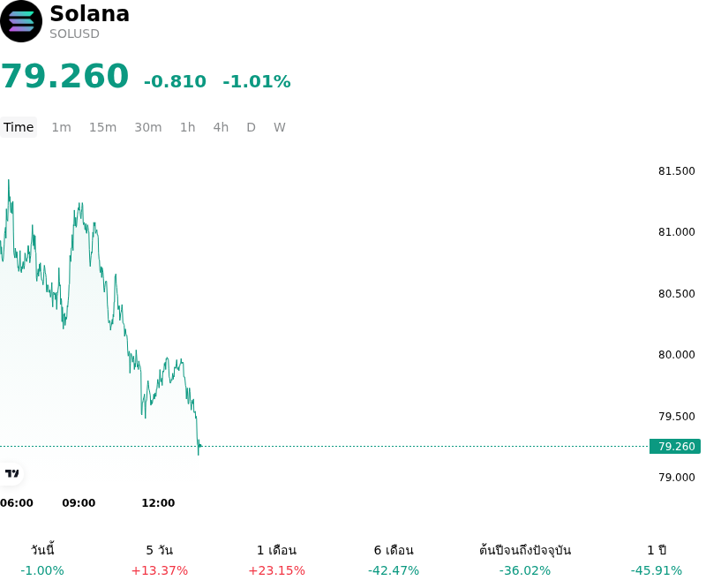Select the 1 ปี -45.91% range
The height and width of the screenshot is (588, 706).
click(x=657, y=560)
